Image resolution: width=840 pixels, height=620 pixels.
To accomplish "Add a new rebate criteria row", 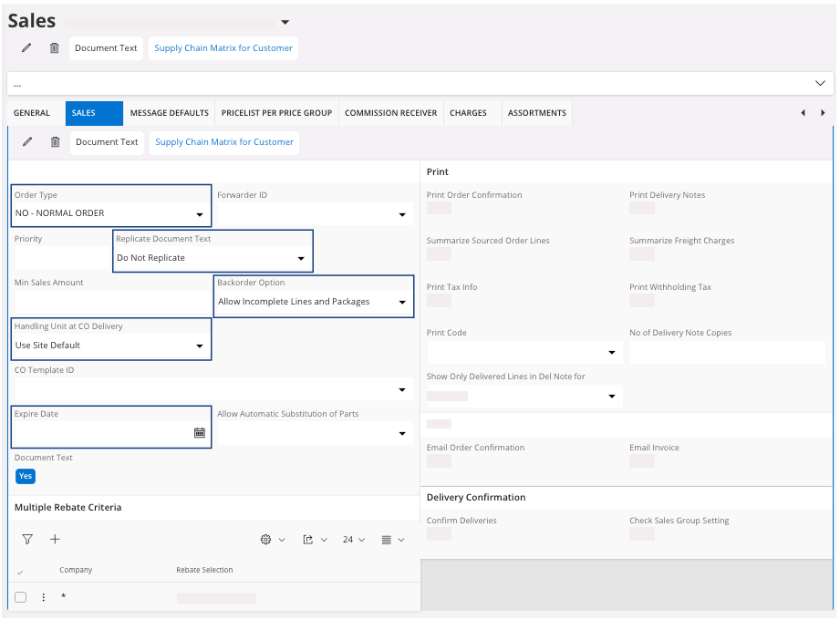I will coord(55,540).
